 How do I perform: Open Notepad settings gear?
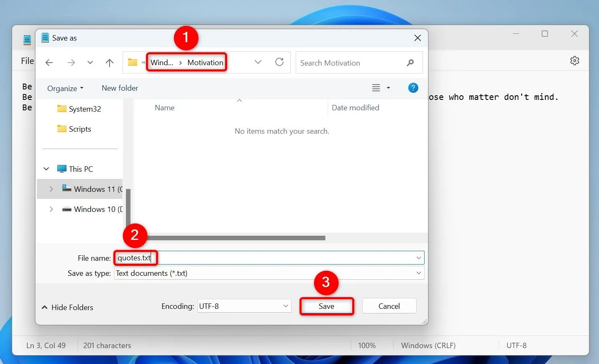tap(574, 61)
